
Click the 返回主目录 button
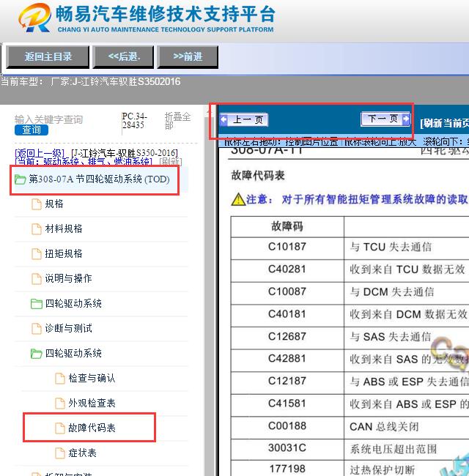(48, 57)
